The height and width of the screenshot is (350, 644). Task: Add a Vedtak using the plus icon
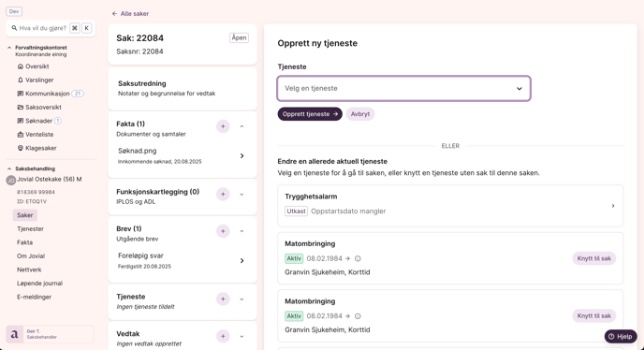(223, 337)
